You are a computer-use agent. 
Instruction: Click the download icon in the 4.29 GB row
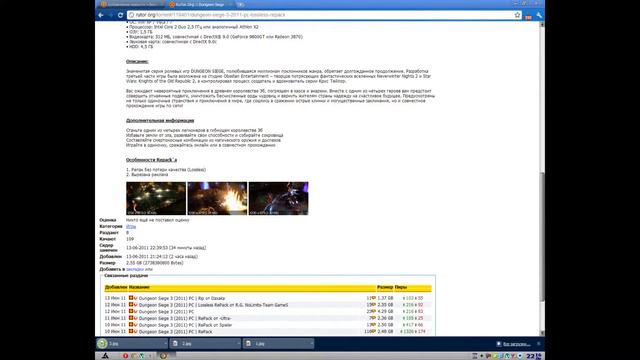click(x=131, y=311)
